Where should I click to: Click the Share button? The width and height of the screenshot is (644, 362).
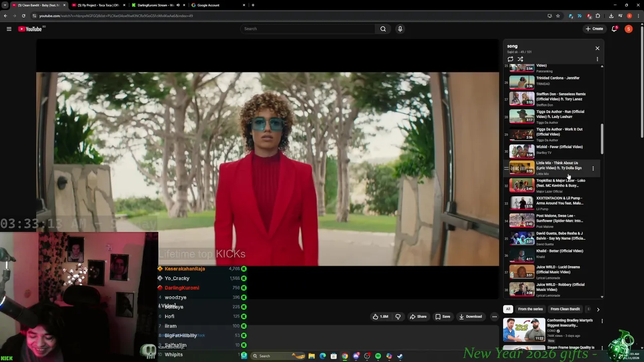[x=418, y=317]
